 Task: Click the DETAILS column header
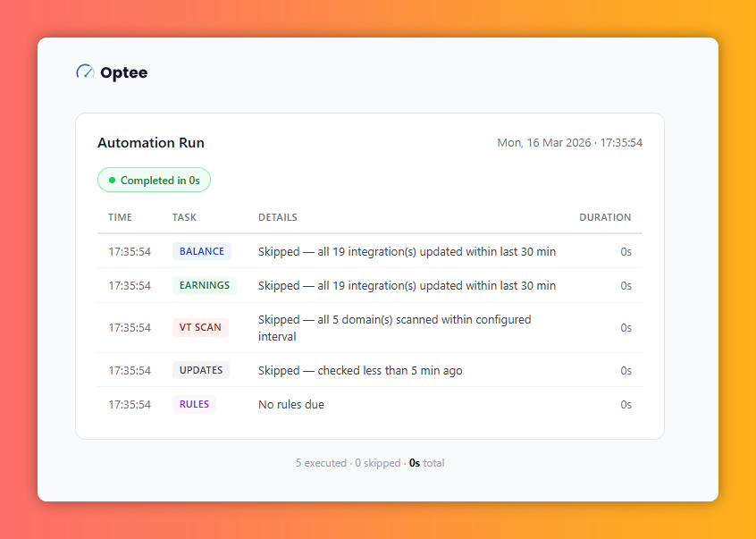click(x=278, y=217)
